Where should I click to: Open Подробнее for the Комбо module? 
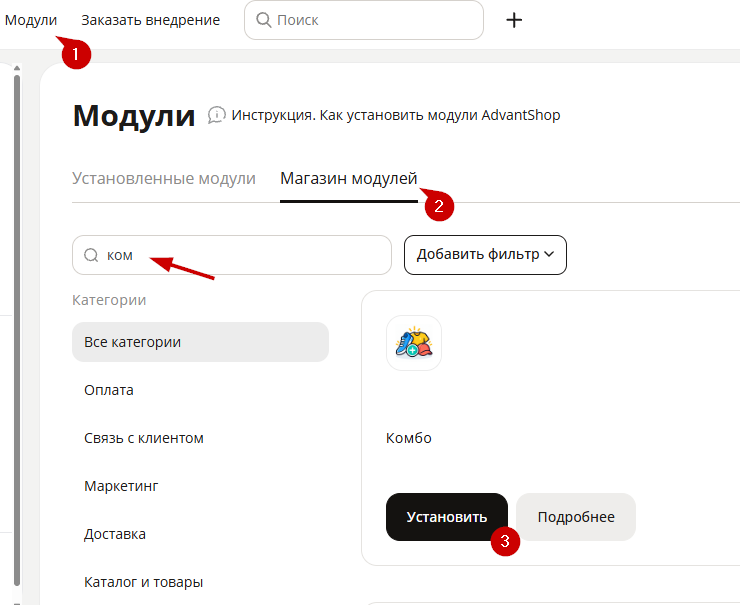(x=576, y=517)
